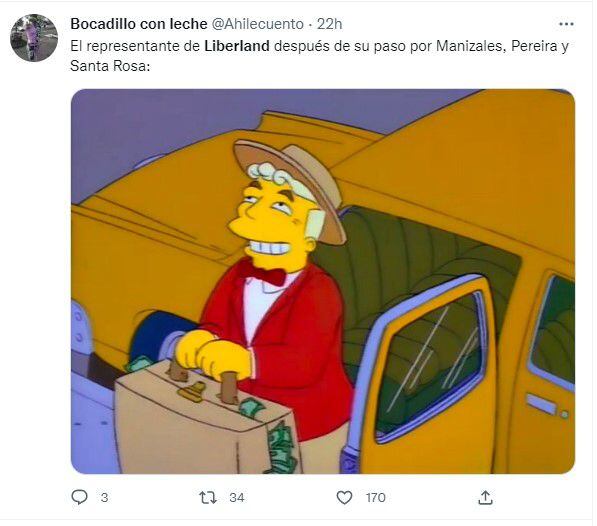Open the 22h timestamp permalink

[329, 24]
